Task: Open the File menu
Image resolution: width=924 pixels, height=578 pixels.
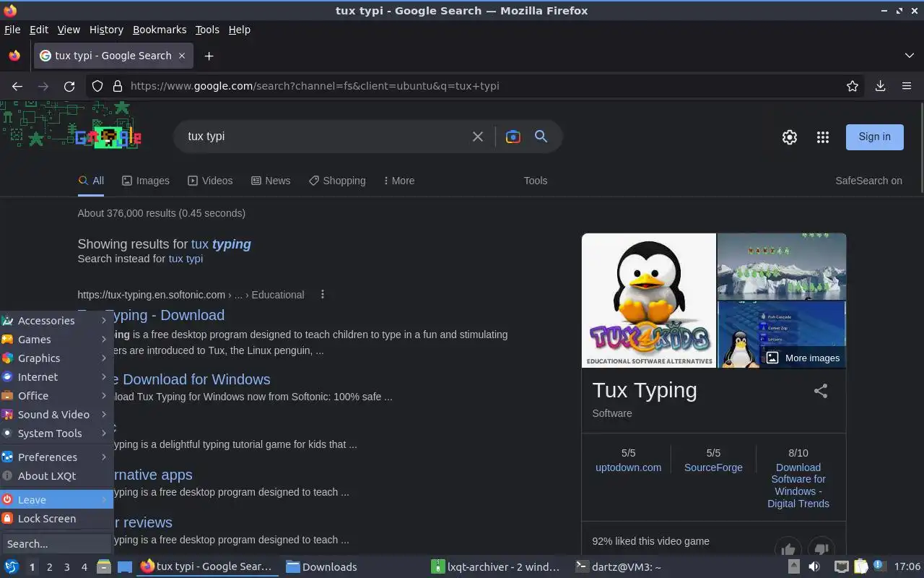Action: pyautogui.click(x=12, y=30)
